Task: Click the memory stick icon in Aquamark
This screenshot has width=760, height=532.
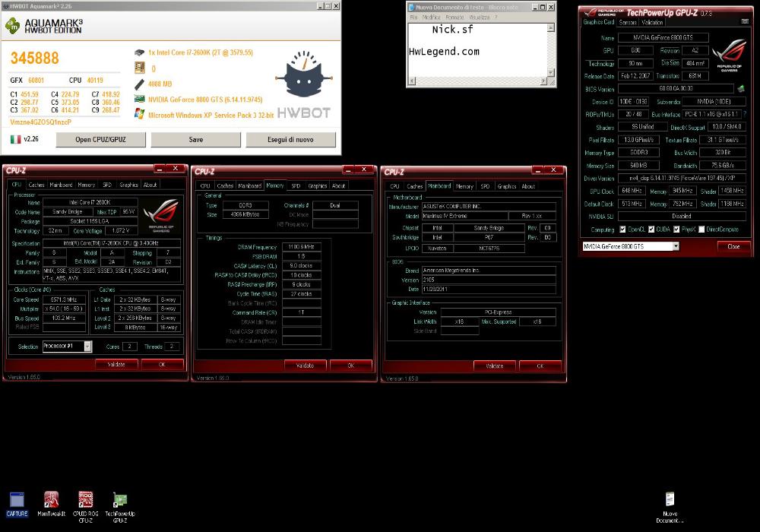Action: point(140,84)
